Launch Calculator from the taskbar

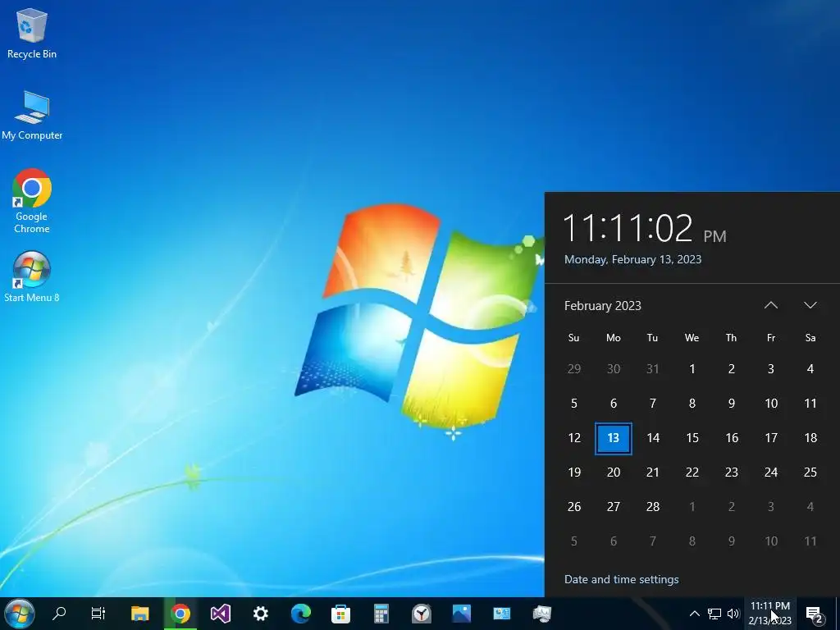tap(381, 614)
